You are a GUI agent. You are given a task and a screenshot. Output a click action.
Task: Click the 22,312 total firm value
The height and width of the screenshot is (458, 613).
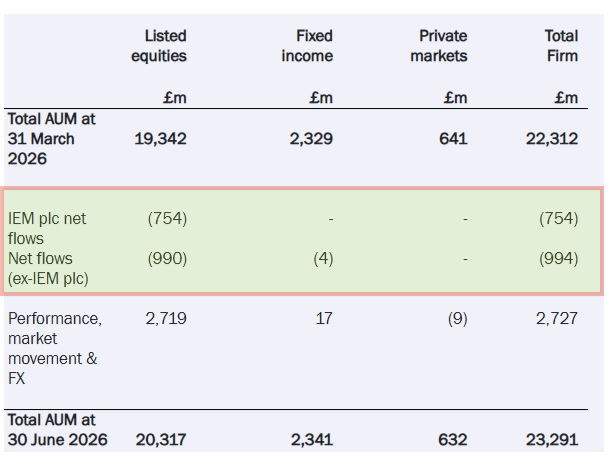552,139
